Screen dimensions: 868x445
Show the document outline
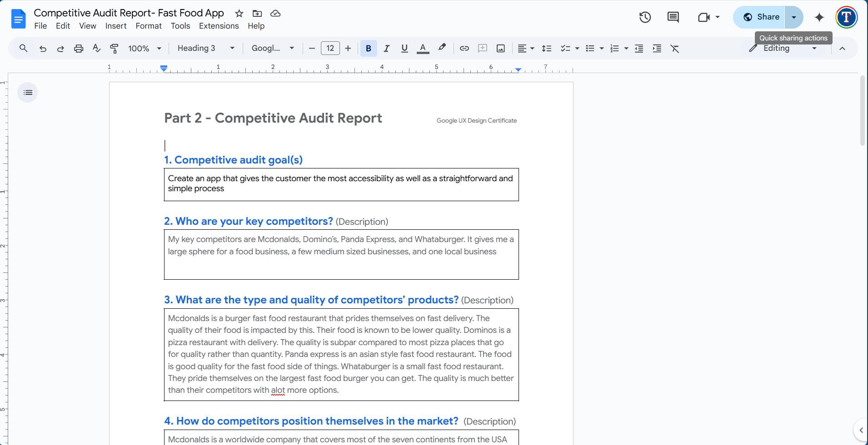click(28, 92)
